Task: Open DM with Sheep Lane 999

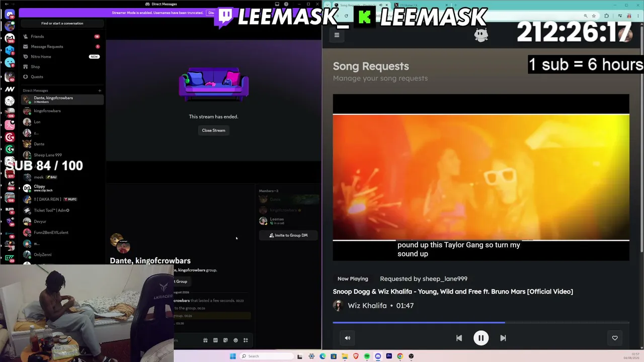Action: pos(62,155)
